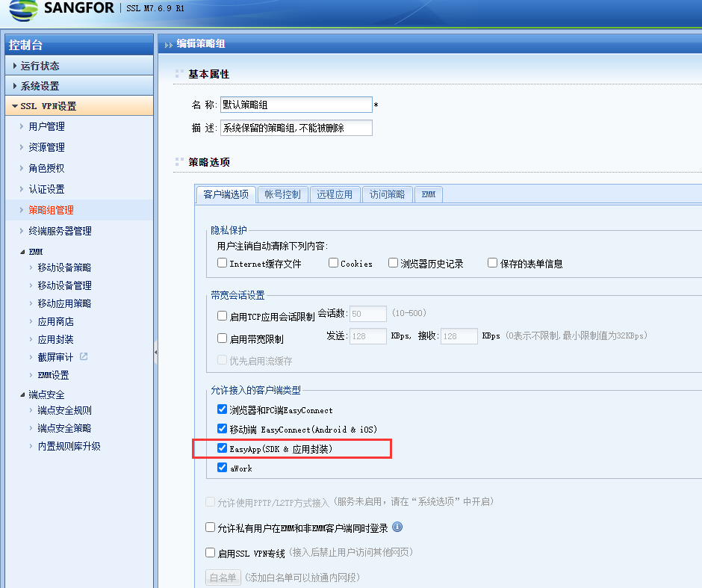This screenshot has width=702, height=588.
Task: Toggle 启用TCP应用会话限制 checkbox
Action: click(x=222, y=316)
